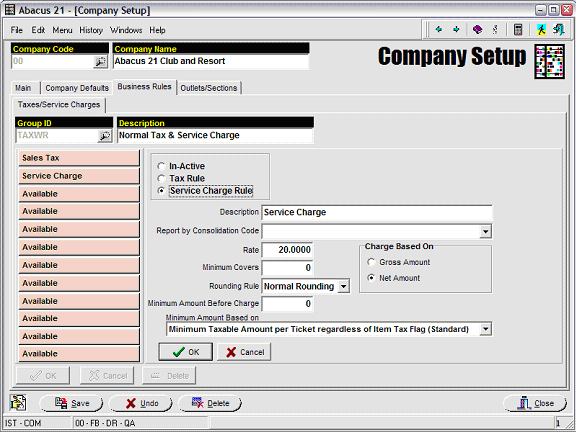The image size is (576, 432).
Task: Click the Cancel button with red X
Action: tap(244, 352)
